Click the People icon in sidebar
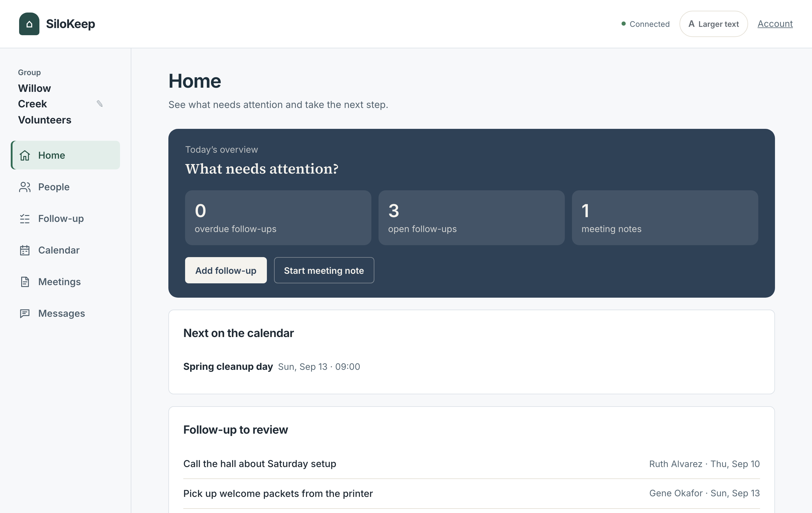The width and height of the screenshot is (812, 513). point(24,187)
